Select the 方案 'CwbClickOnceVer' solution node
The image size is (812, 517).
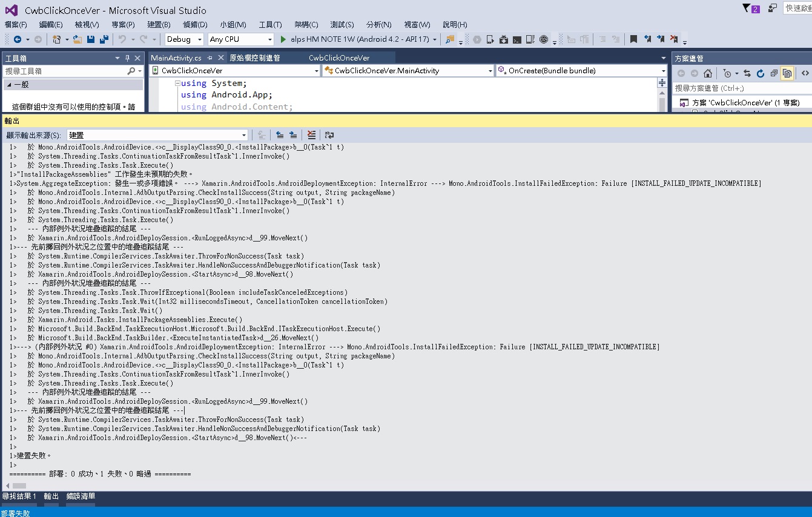[745, 102]
